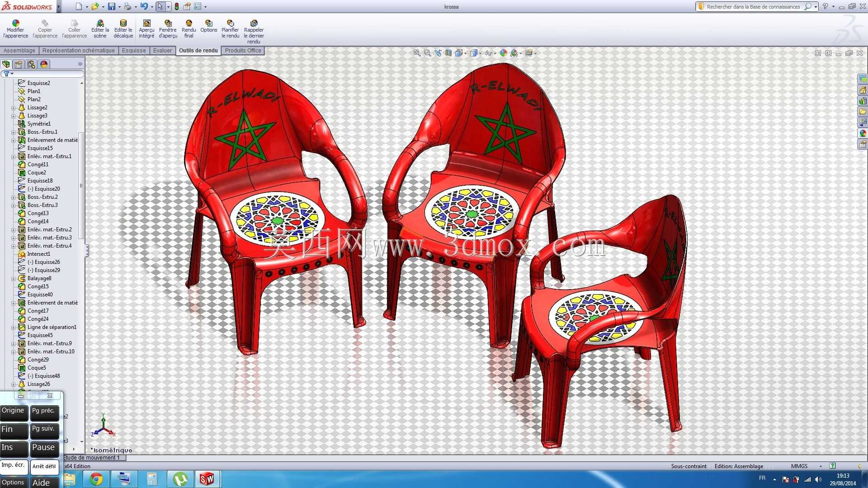Click the Print icon
868x488 pixels.
tap(127, 6)
